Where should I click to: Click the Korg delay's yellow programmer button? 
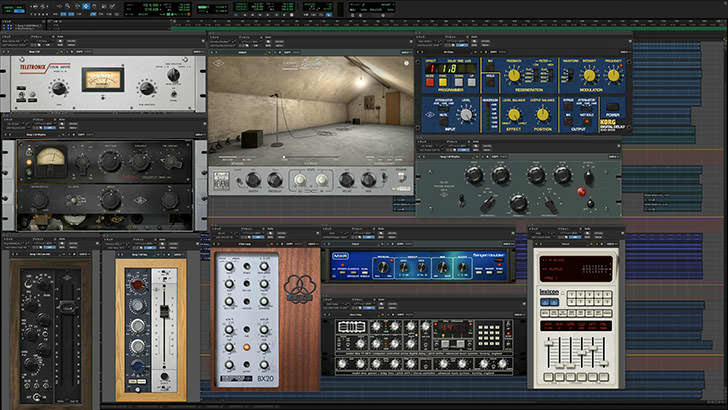tap(443, 82)
